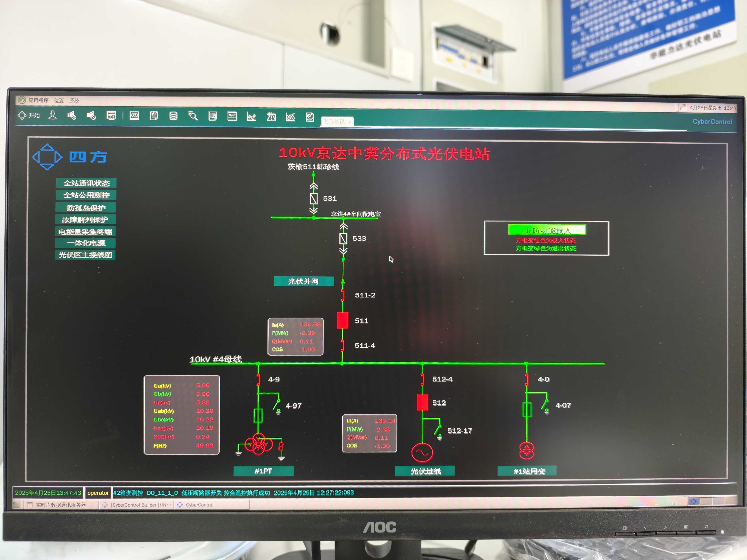
Task: Click the document log icon at toolbar end
Action: tap(310, 117)
